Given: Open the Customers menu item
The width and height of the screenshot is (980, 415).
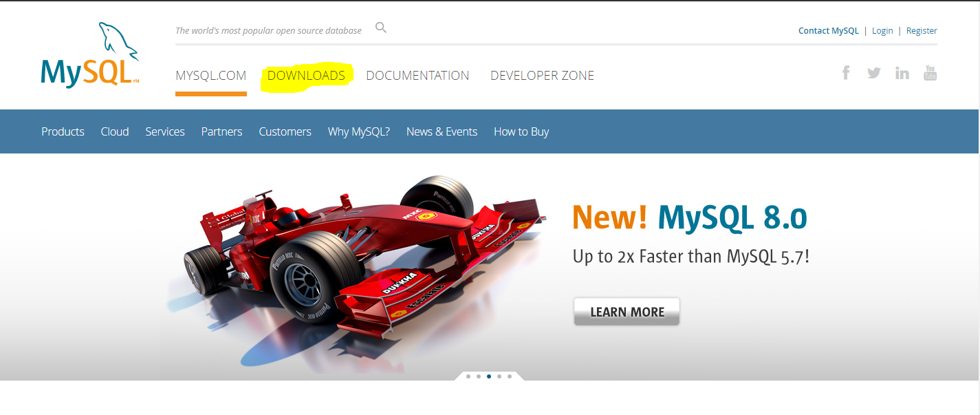Looking at the screenshot, I should pyautogui.click(x=285, y=131).
